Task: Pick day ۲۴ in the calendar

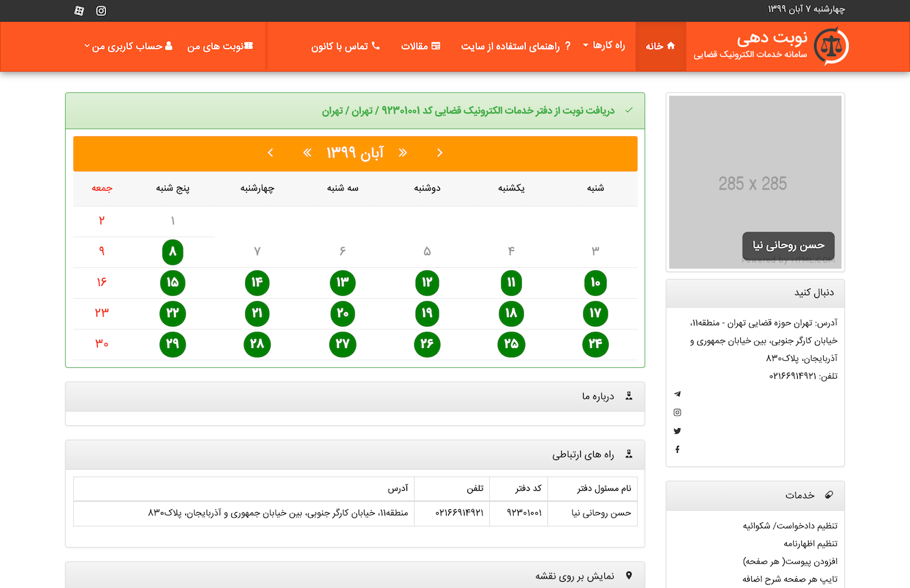Action: click(595, 344)
